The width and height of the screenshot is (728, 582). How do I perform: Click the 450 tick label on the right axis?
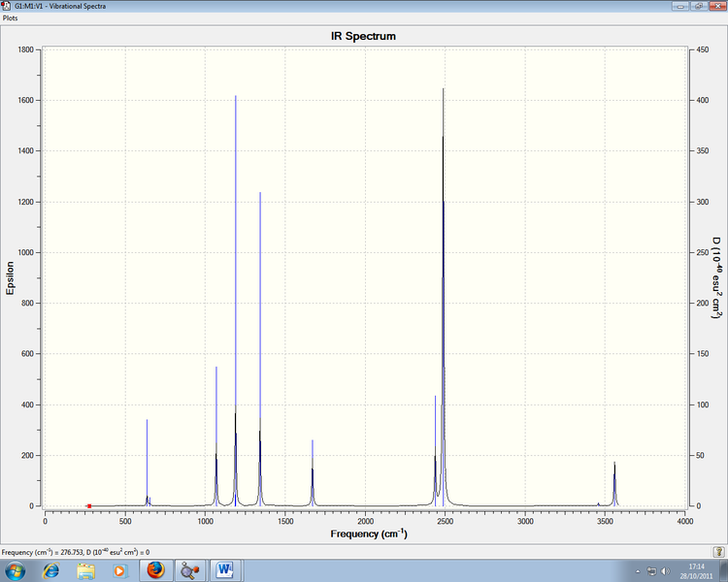coord(703,49)
